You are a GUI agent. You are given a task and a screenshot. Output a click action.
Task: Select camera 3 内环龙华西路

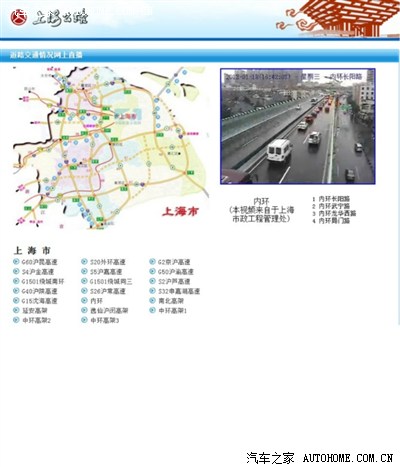point(334,213)
